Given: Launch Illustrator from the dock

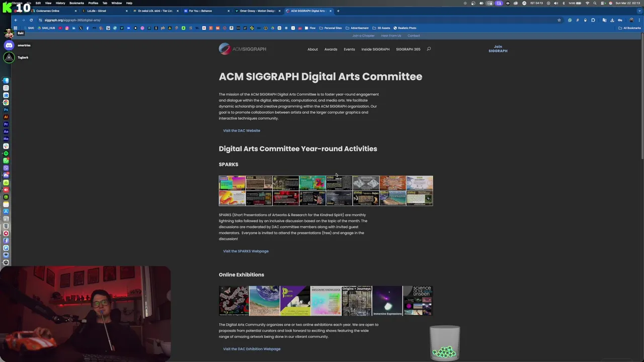Looking at the screenshot, I should 6,117.
